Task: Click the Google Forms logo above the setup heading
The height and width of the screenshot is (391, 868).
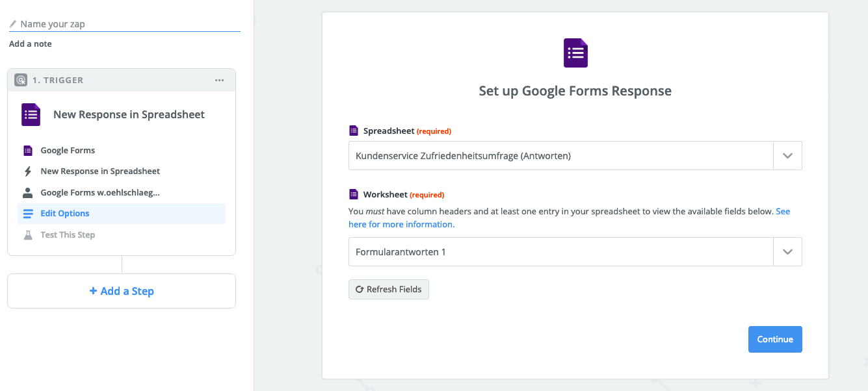Action: (575, 53)
